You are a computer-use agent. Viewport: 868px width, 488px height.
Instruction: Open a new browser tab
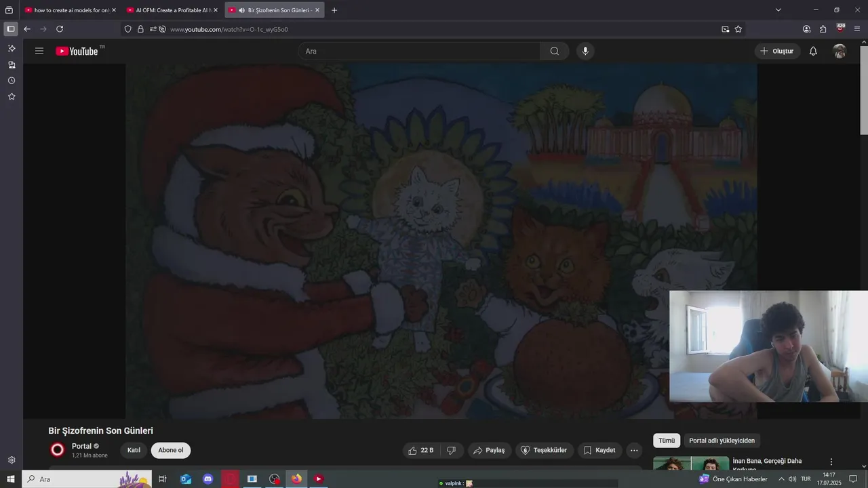334,10
